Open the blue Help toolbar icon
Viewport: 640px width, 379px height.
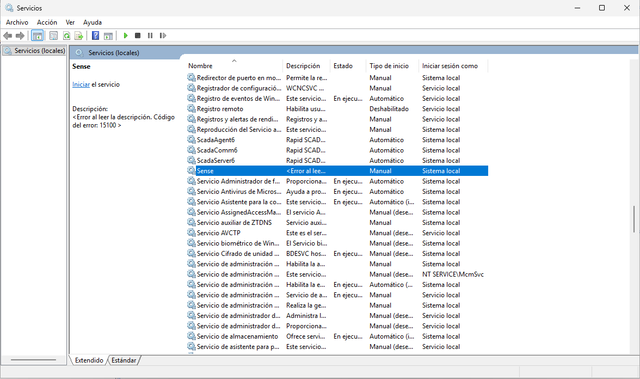pyautogui.click(x=96, y=36)
